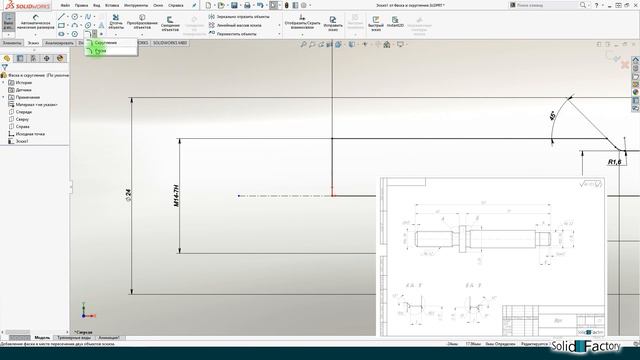Screen dimensions: 640x360
Task: Open the Файл (File) menu
Action: coord(65,6)
